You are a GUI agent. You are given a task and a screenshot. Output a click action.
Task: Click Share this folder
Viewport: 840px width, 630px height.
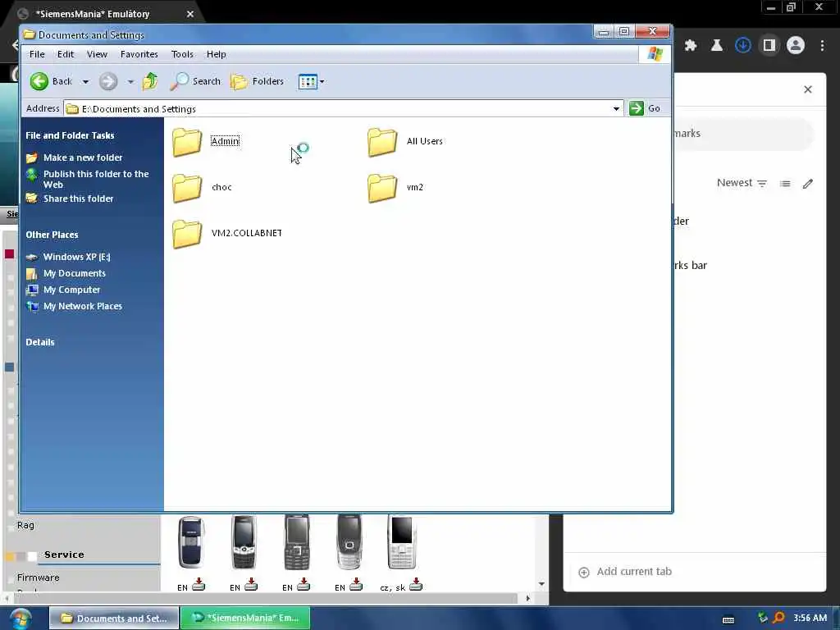click(x=70, y=199)
